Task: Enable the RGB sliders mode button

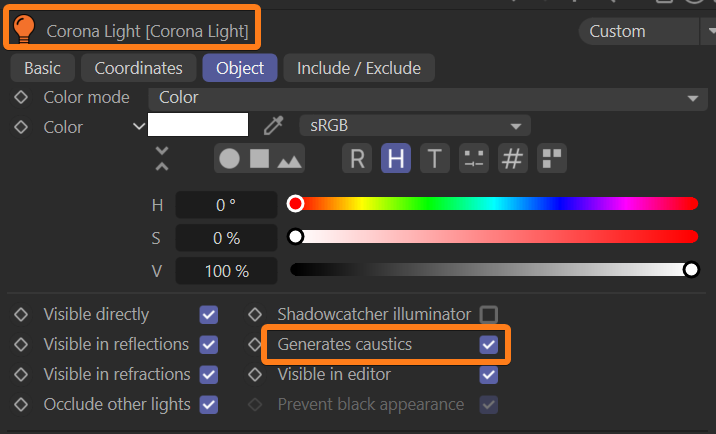Action: (x=358, y=158)
